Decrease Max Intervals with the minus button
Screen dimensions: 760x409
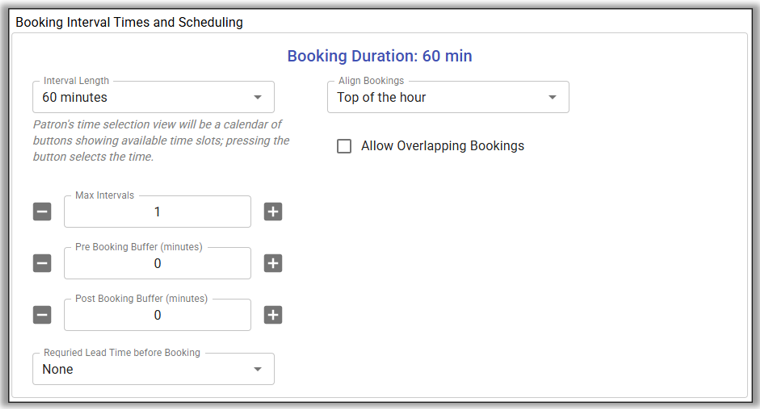(x=42, y=212)
